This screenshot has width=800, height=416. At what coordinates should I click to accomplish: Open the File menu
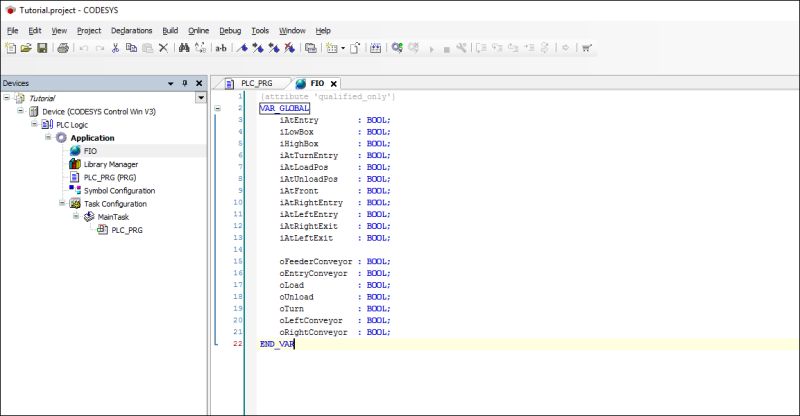click(13, 31)
